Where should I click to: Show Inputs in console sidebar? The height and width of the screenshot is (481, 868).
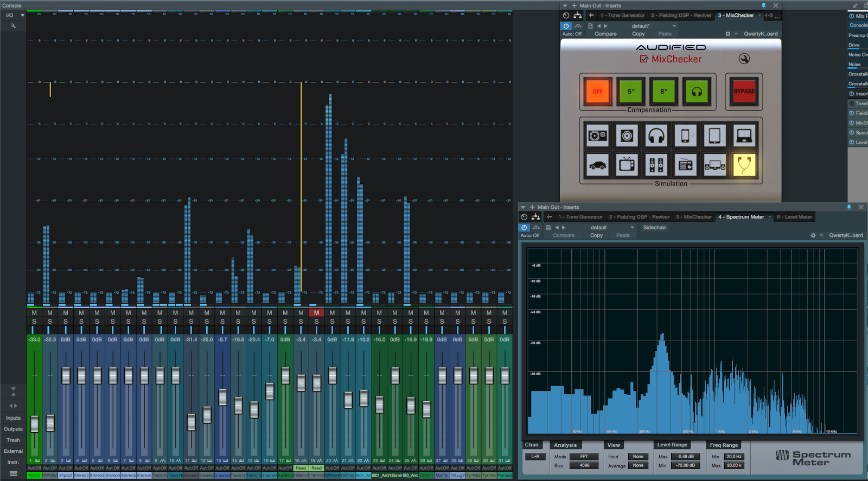click(x=13, y=418)
